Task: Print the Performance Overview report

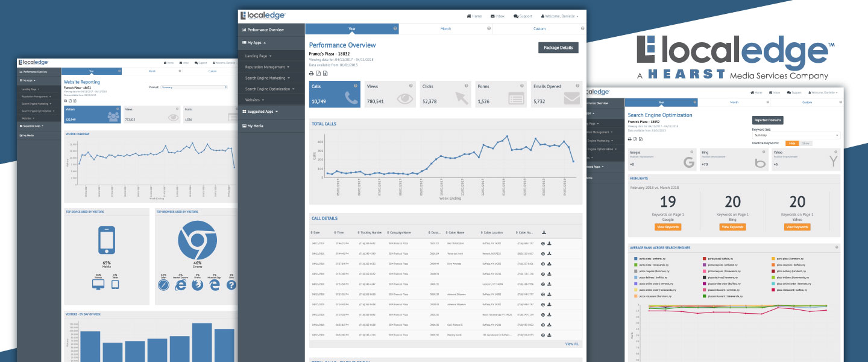Action: (312, 73)
